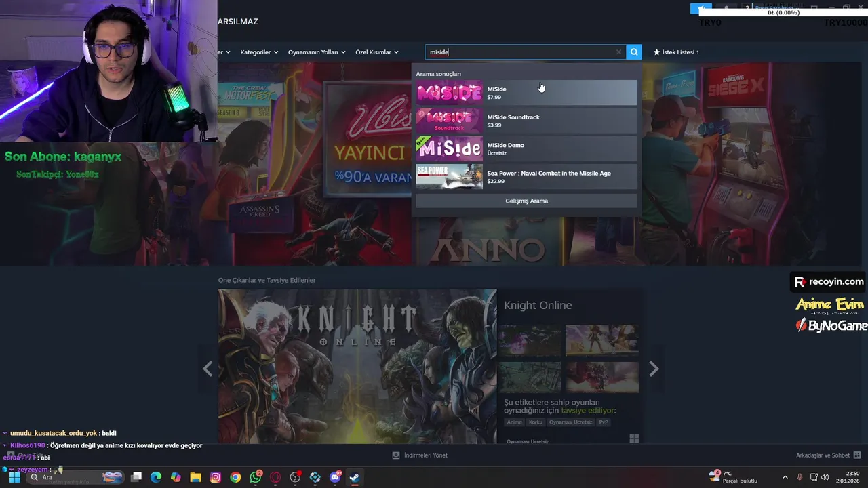Click the microphone tray icon
Image resolution: width=868 pixels, height=488 pixels.
800,477
